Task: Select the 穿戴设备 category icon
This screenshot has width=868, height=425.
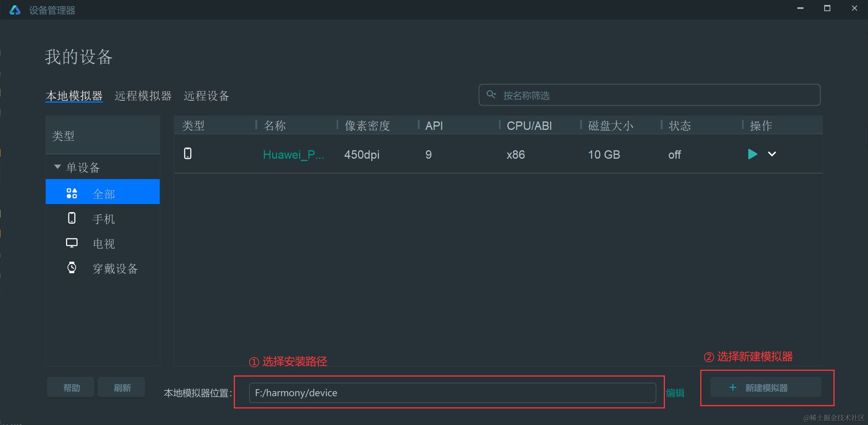Action: point(71,268)
